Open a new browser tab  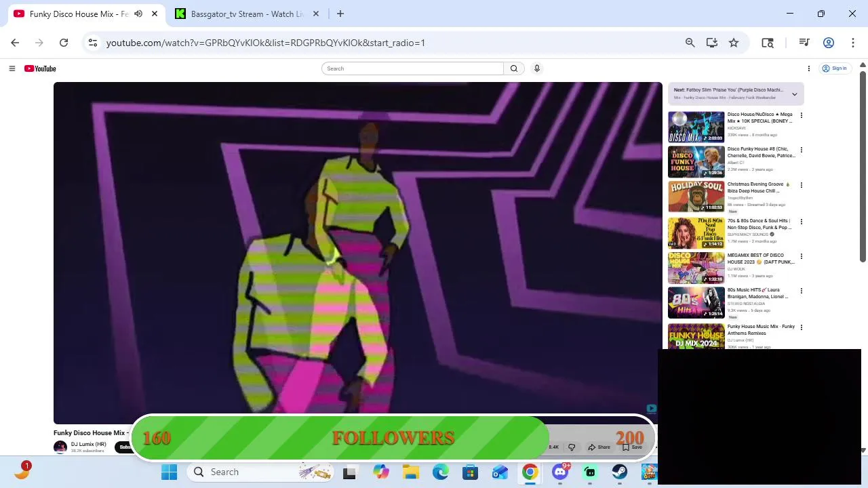tap(340, 14)
